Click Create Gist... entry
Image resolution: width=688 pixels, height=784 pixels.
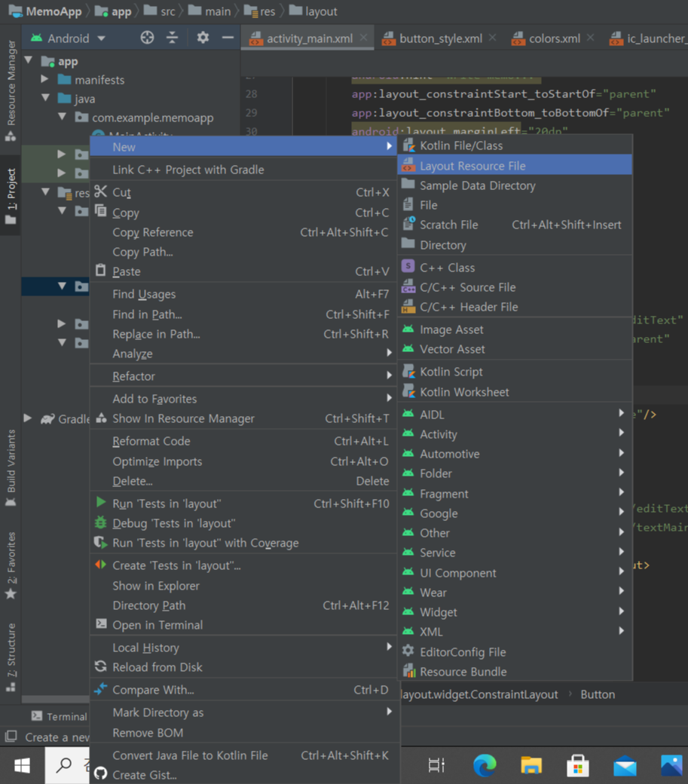click(243, 775)
